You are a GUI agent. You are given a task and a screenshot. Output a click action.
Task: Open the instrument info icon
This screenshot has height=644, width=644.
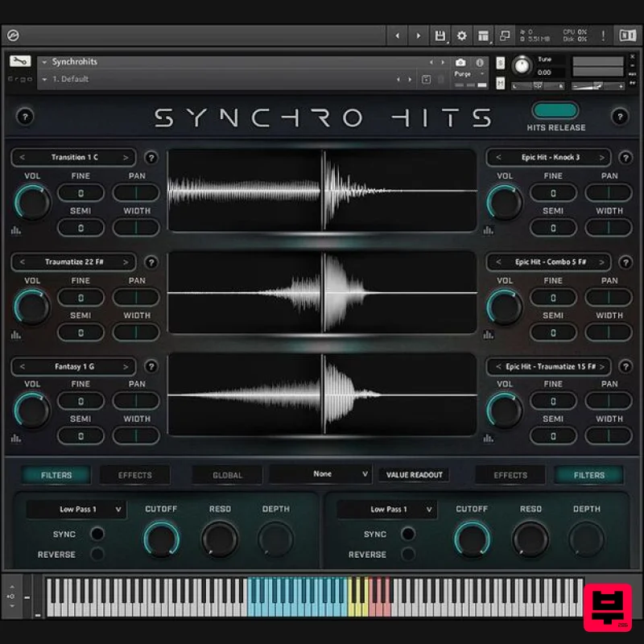(479, 63)
